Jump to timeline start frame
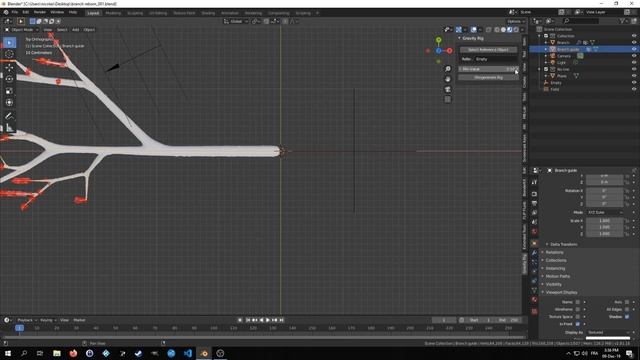640x360 pixels. pos(247,320)
